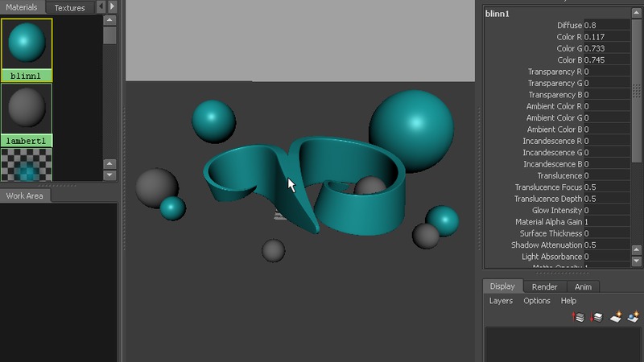Open the Render layer tab
644x362 pixels.
544,286
